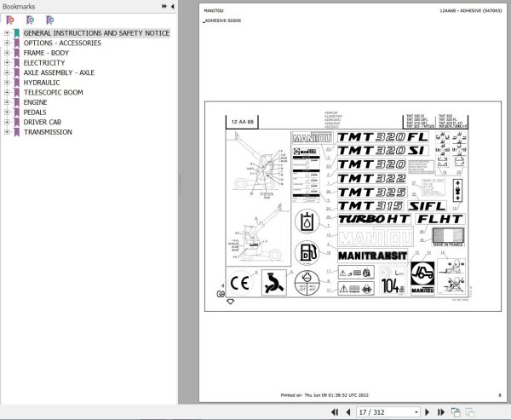
Task: Click the Bookmarks panel title
Action: click(19, 6)
